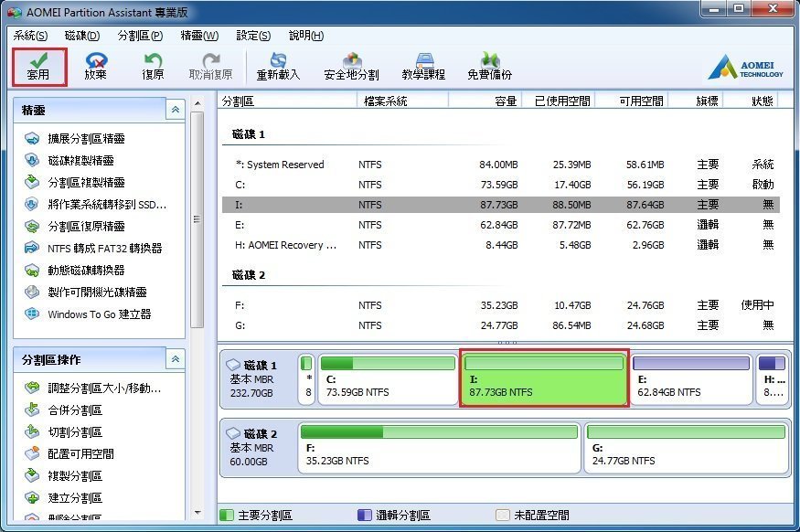Click the G: 24.77GB NTFS disk block
The height and width of the screenshot is (532, 800).
pyautogui.click(x=687, y=448)
